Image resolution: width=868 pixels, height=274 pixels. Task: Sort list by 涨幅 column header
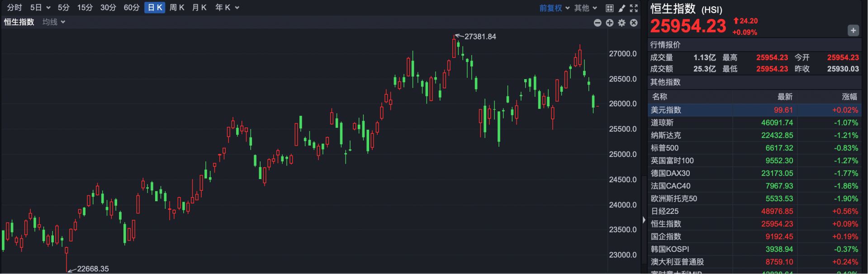pos(849,97)
